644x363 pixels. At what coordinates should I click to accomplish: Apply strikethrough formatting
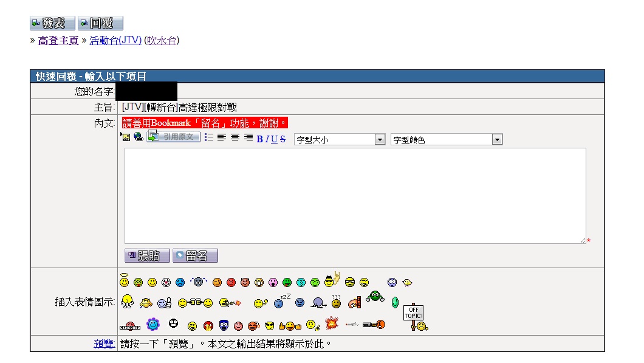pyautogui.click(x=283, y=139)
